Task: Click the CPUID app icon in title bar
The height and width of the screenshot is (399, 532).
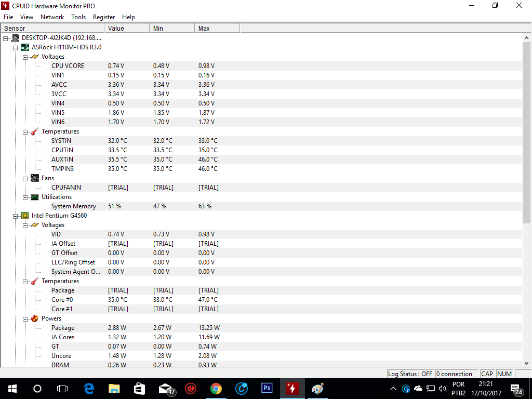Action: [x=5, y=6]
